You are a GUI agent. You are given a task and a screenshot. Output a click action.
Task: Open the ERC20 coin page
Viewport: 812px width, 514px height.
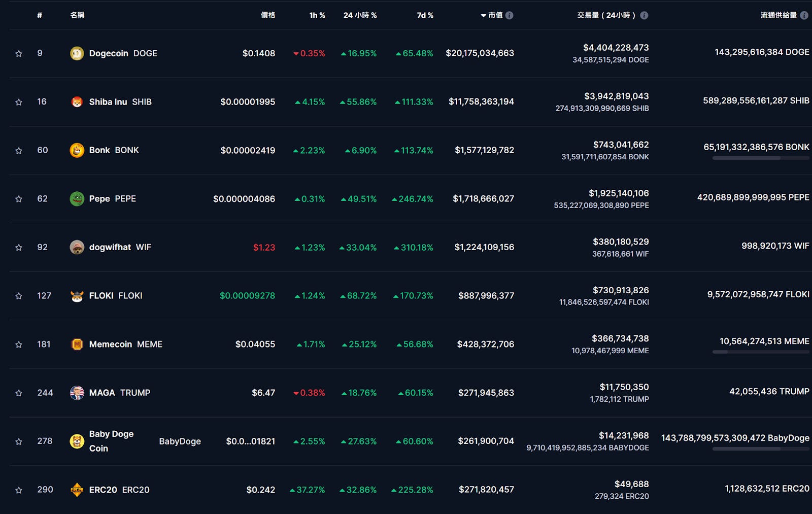tap(119, 490)
